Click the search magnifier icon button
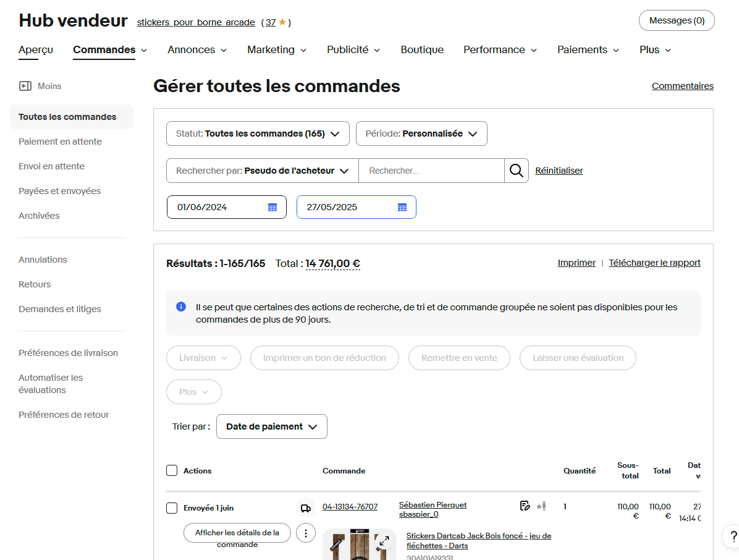This screenshot has height=560, width=739. pyautogui.click(x=517, y=171)
